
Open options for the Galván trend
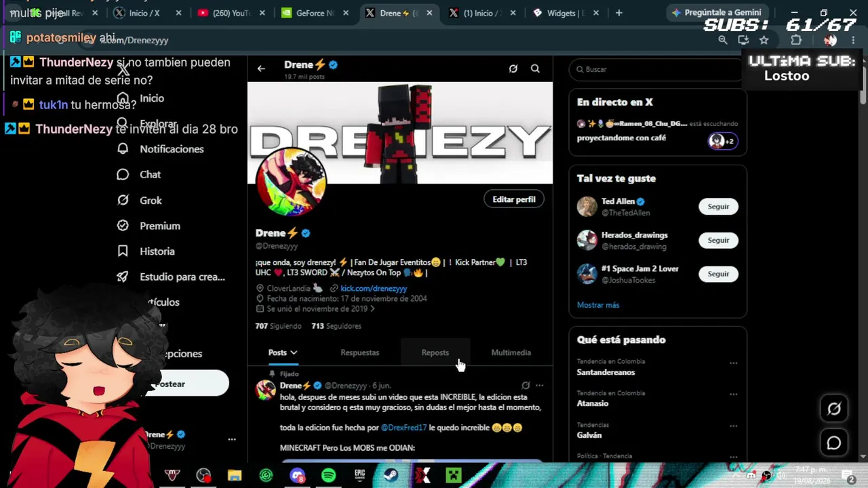(733, 426)
